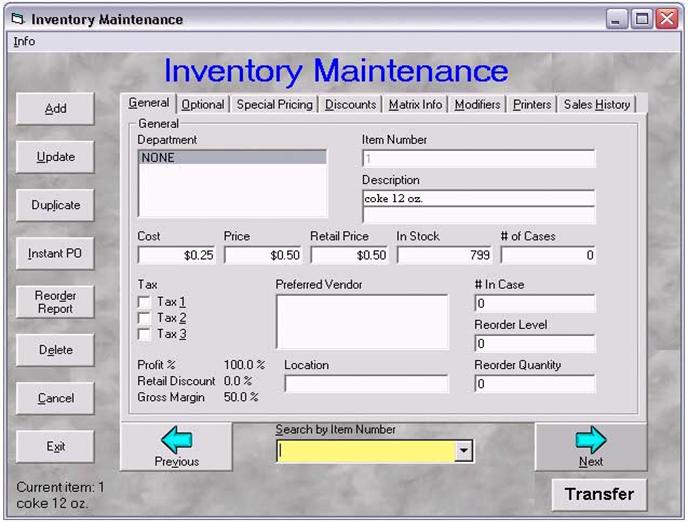Click the Inventory Maintenance title bar icon
The height and width of the screenshot is (523, 688).
tap(18, 19)
